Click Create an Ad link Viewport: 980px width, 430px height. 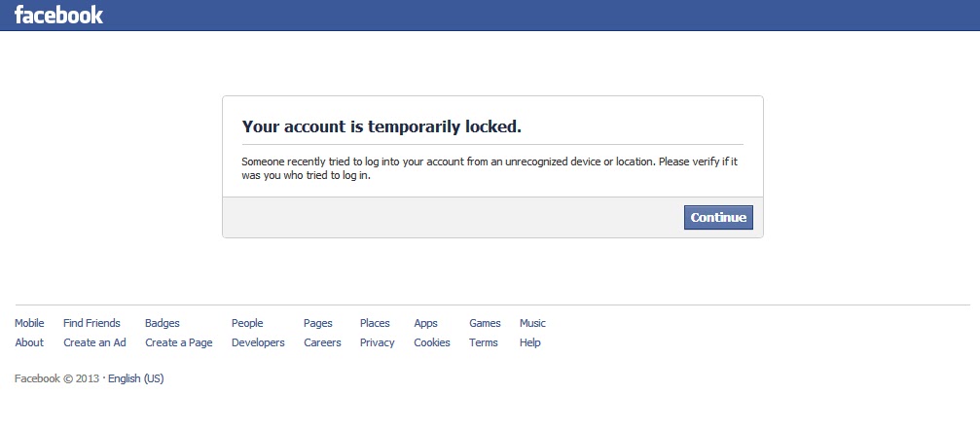(94, 342)
